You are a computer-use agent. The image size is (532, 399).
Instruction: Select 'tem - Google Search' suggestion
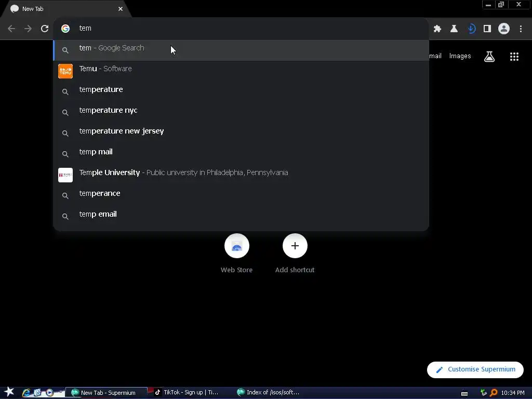pyautogui.click(x=241, y=50)
